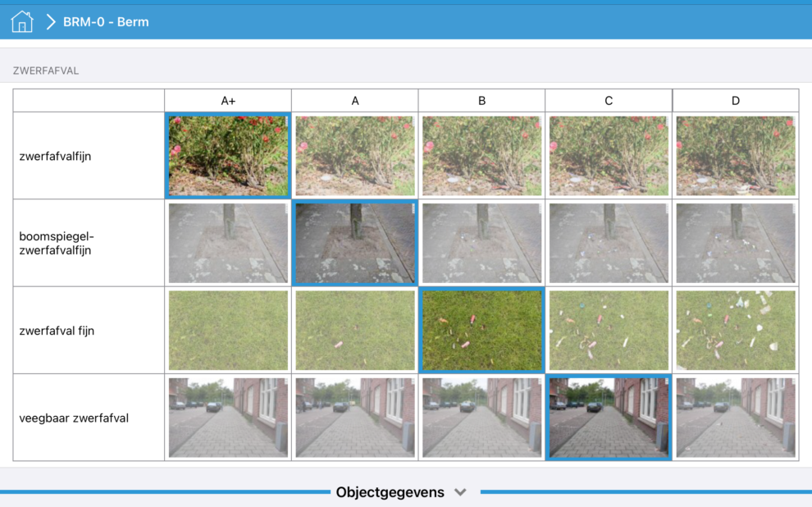Choose C rating for zwerfafvalfijn
The height and width of the screenshot is (507, 812).
point(609,155)
